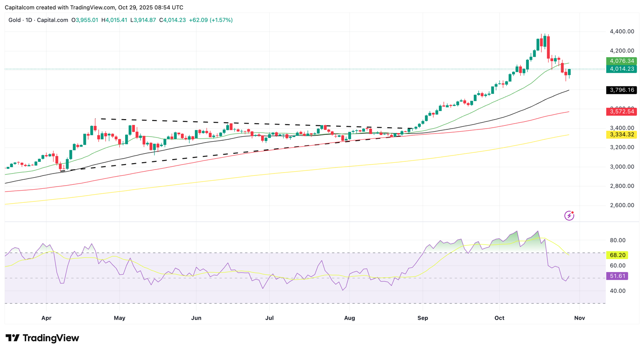Click the black 3,796.16 price tag
The width and height of the screenshot is (644, 352).
tap(622, 90)
